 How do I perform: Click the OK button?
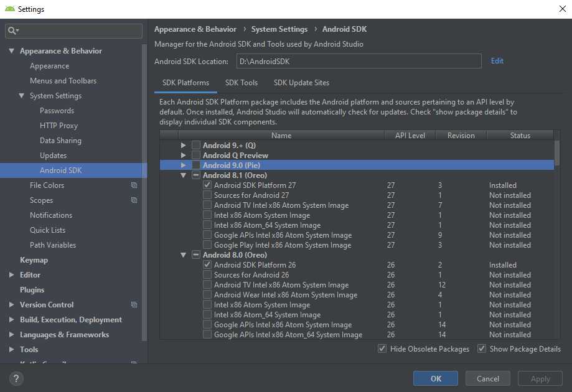[436, 378]
